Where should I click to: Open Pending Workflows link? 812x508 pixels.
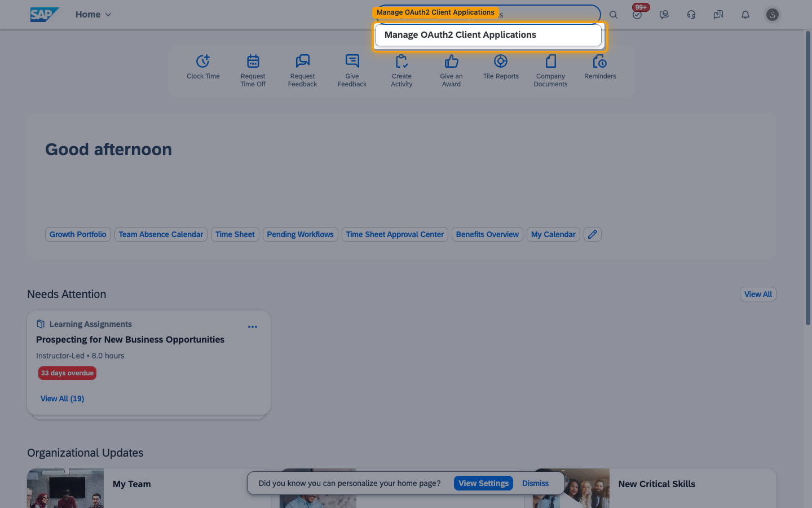pos(301,234)
